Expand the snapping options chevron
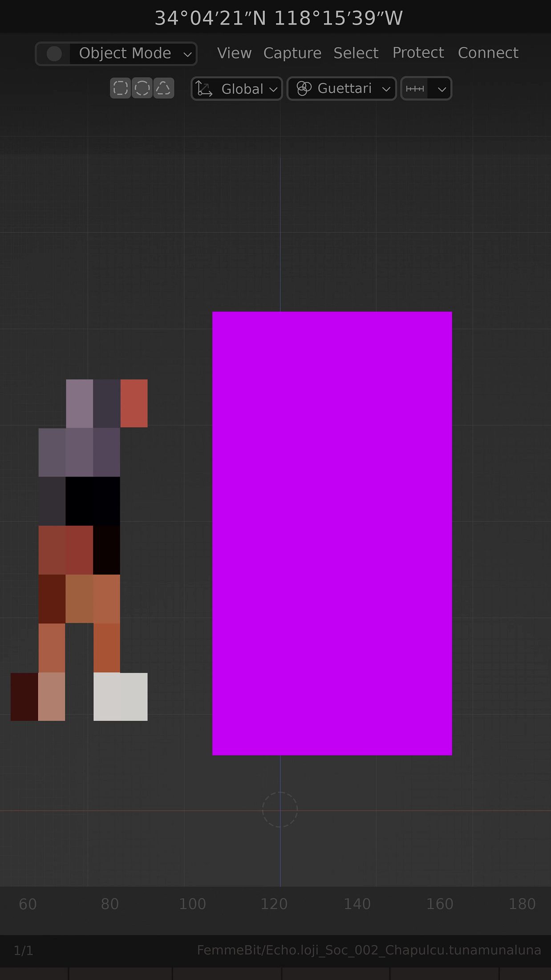Screen dimensions: 551x980 coord(441,89)
